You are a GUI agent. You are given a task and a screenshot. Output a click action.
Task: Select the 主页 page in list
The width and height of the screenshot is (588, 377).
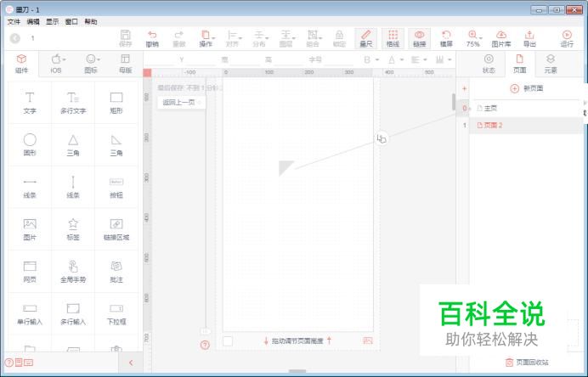524,109
